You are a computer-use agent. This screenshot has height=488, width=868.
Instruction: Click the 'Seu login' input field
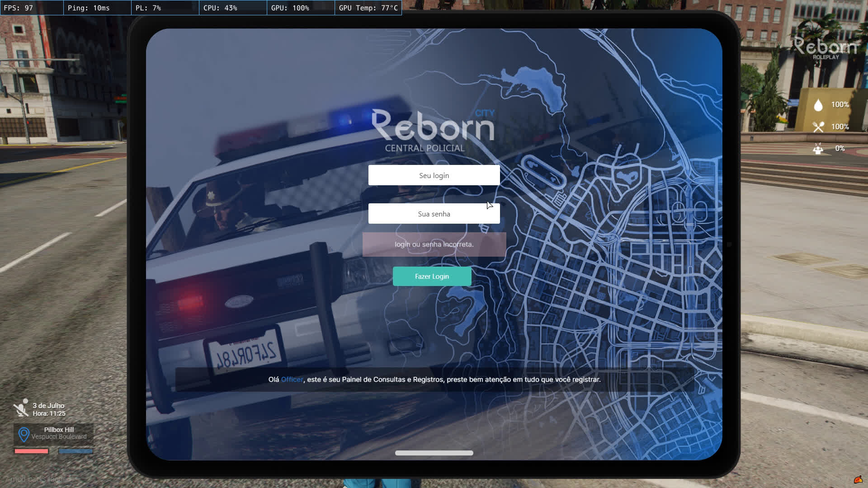pyautogui.click(x=434, y=175)
